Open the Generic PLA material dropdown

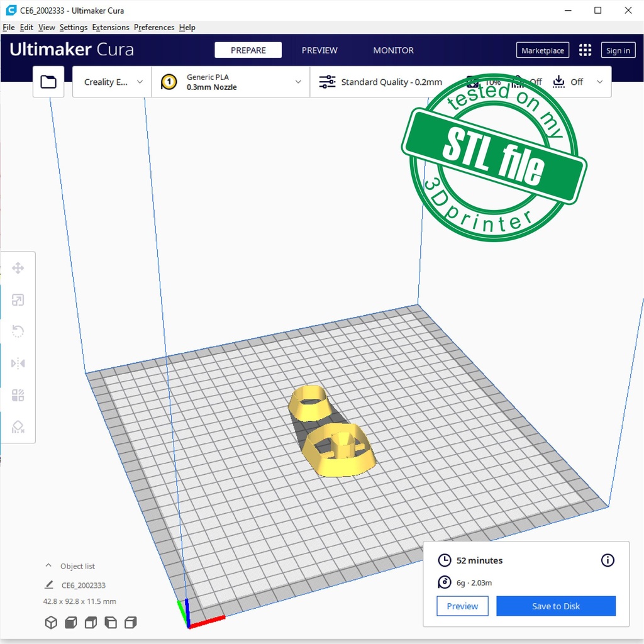click(231, 82)
